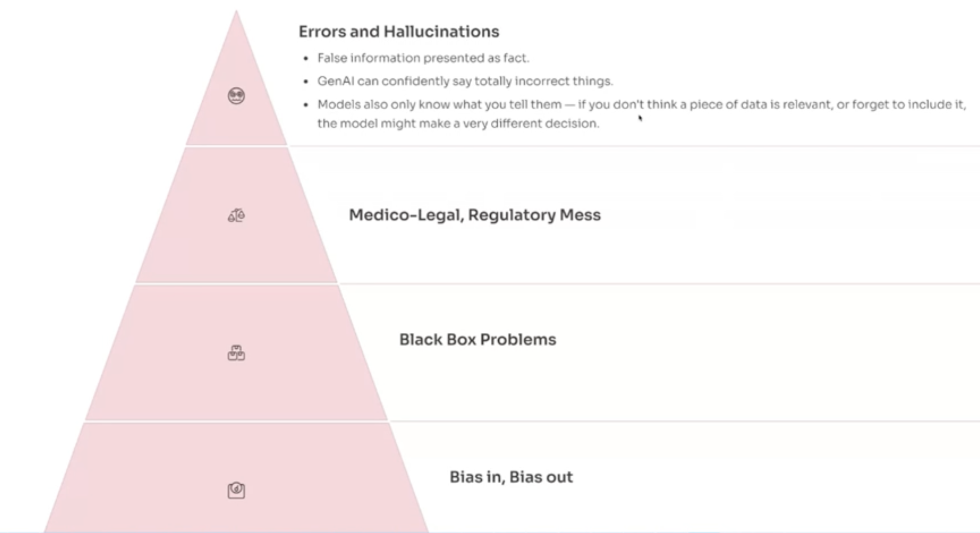Click the dizzy face icon atop the pyramid
Viewport: 980px width, 533px height.
tap(236, 96)
